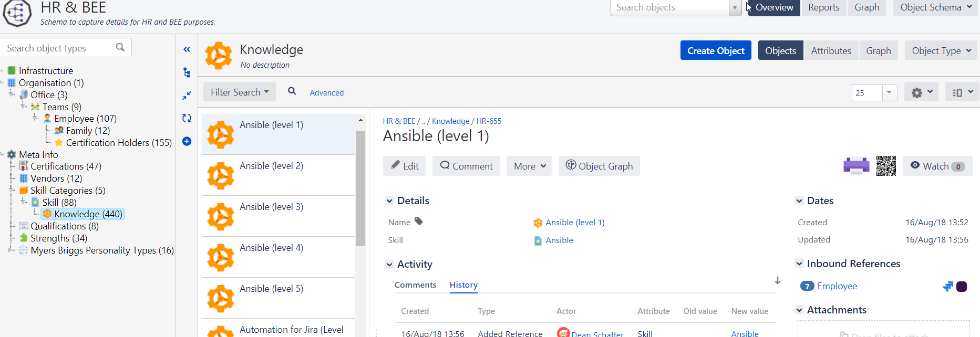Viewport: 980px width, 337px height.
Task: Click the Knowledge object type gear icon
Action: 218,56
